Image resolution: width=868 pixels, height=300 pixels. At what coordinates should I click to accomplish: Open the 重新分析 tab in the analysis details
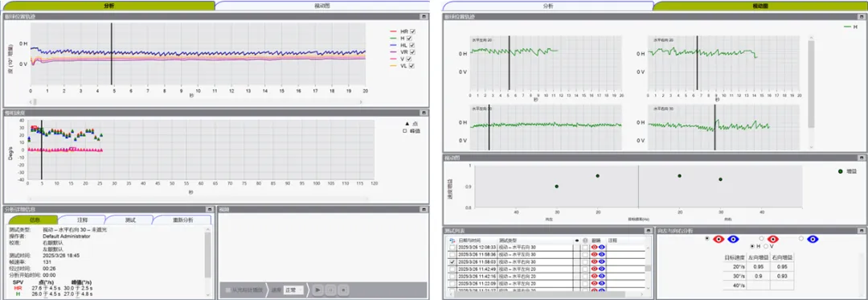tap(182, 220)
